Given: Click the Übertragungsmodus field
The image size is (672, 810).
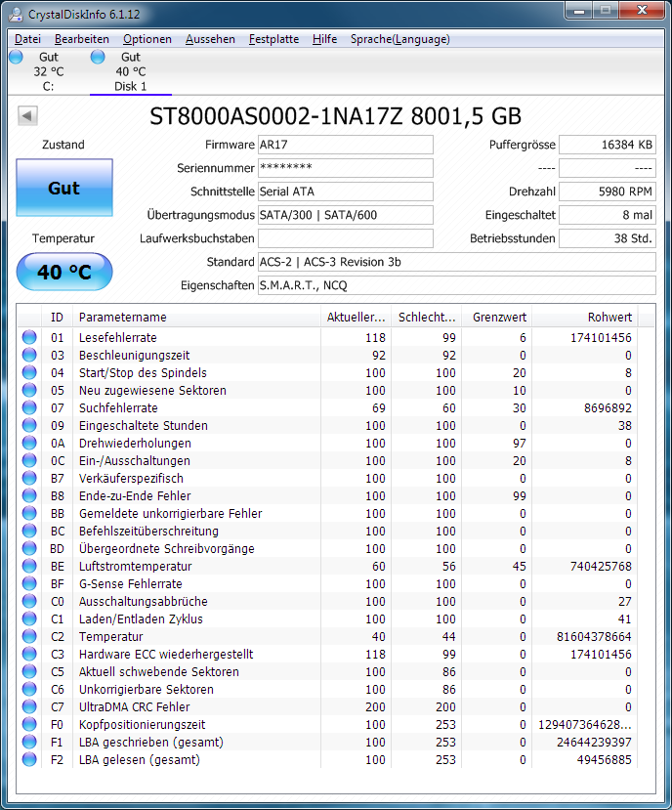Looking at the screenshot, I should tap(346, 215).
